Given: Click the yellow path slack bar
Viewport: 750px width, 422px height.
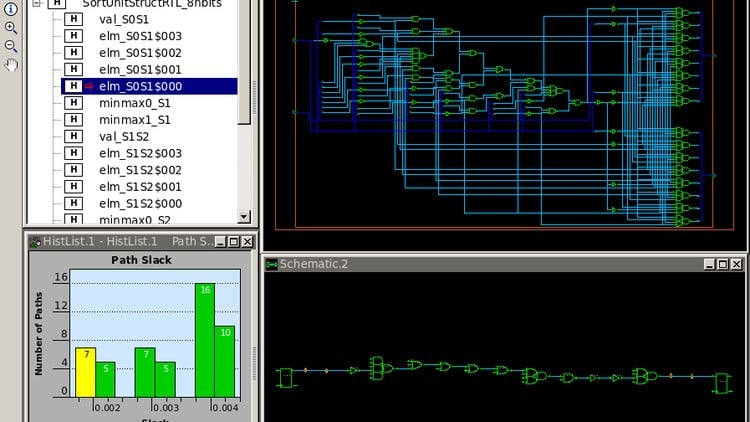Looking at the screenshot, I should point(85,371).
